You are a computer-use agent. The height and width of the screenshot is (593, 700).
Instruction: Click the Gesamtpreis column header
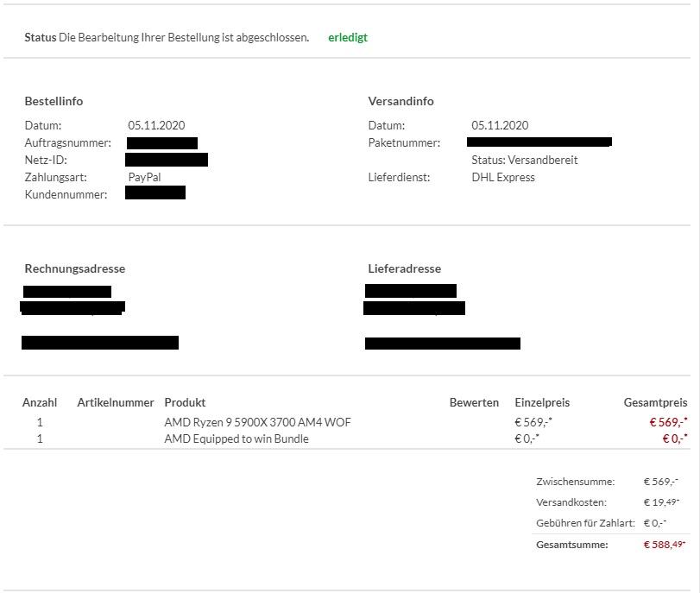655,402
